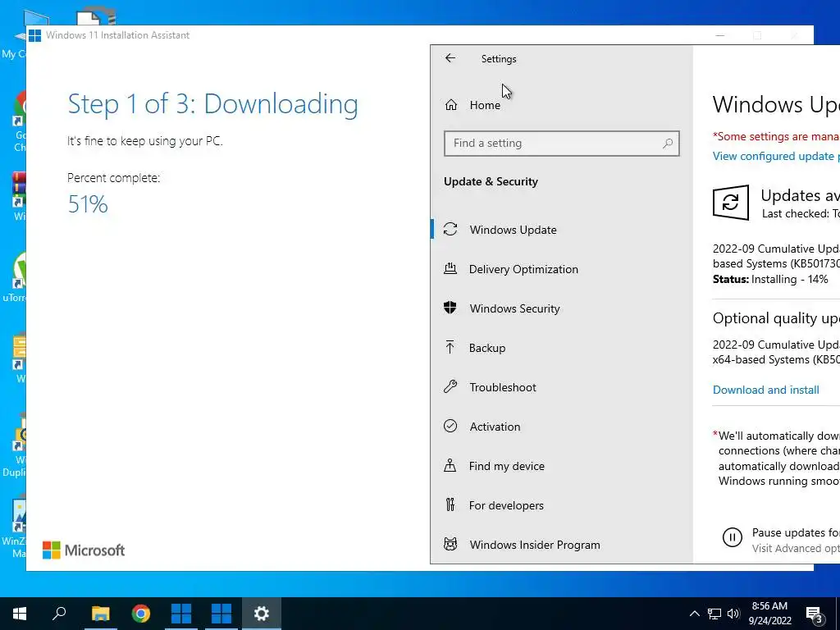Open the notification center with 3 alerts
Image resolution: width=840 pixels, height=630 pixels.
815,614
